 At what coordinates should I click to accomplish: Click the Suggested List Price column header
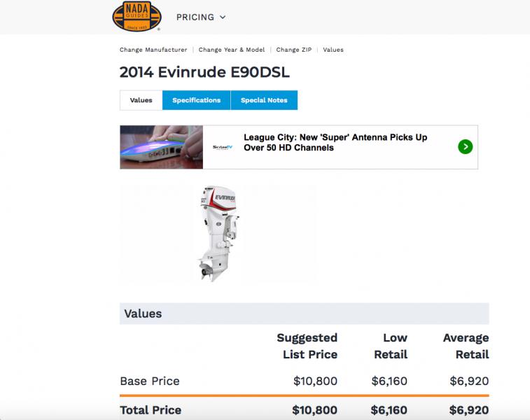308,346
